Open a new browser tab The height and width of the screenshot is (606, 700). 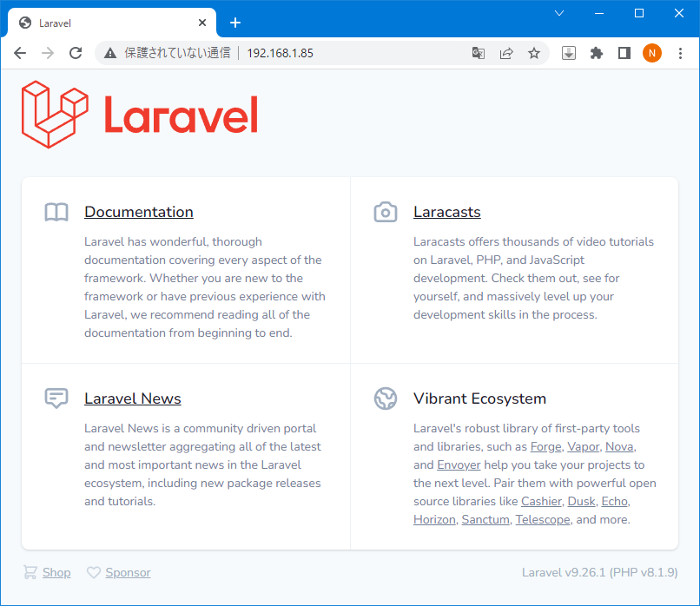point(235,23)
